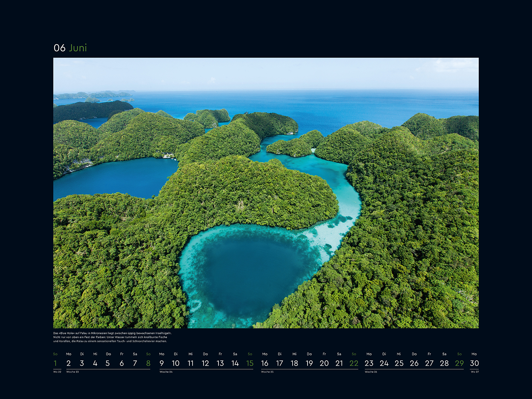Click the '06 Juni' month heading
This screenshot has height=399, width=532.
click(x=70, y=48)
